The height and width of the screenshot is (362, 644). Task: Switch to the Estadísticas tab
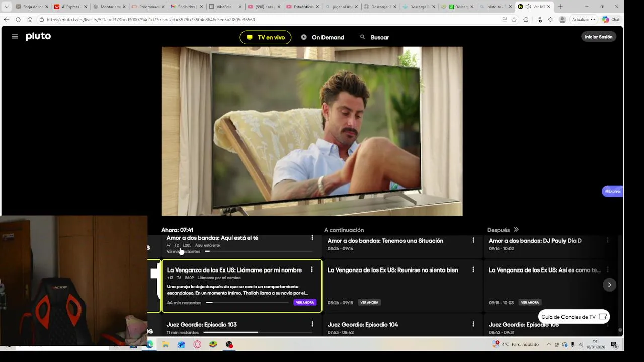tap(302, 7)
